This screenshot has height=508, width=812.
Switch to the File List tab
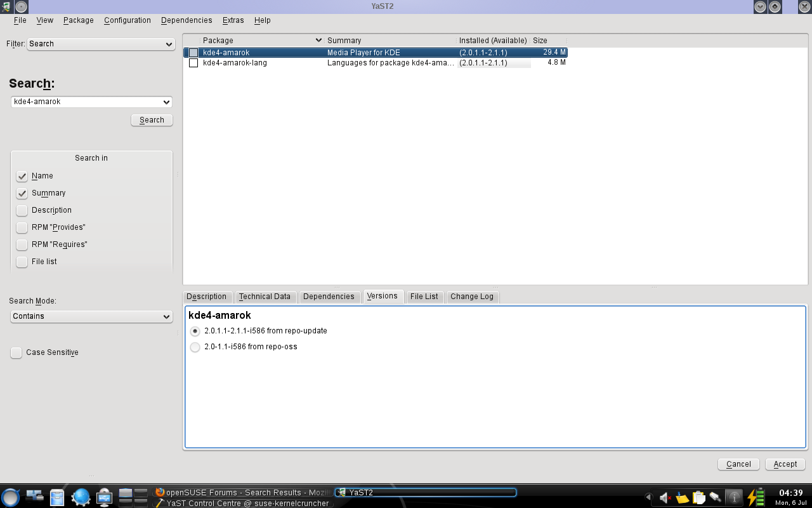(x=424, y=297)
